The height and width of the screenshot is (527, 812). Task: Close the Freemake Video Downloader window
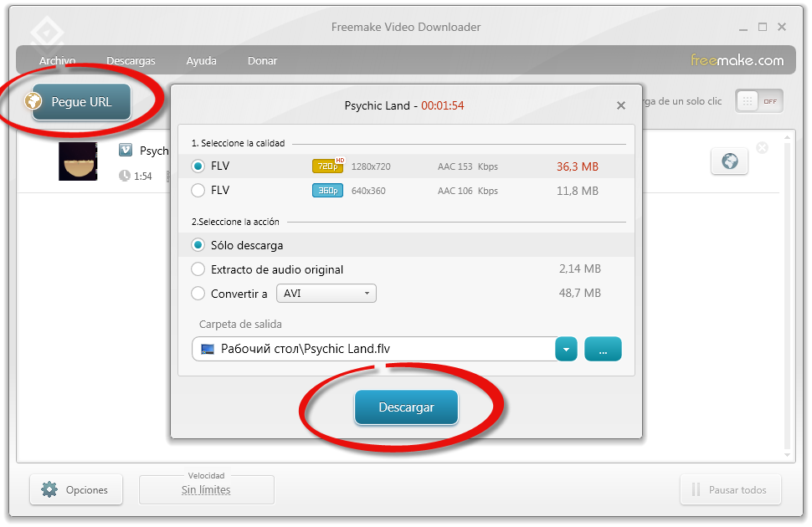tap(782, 27)
